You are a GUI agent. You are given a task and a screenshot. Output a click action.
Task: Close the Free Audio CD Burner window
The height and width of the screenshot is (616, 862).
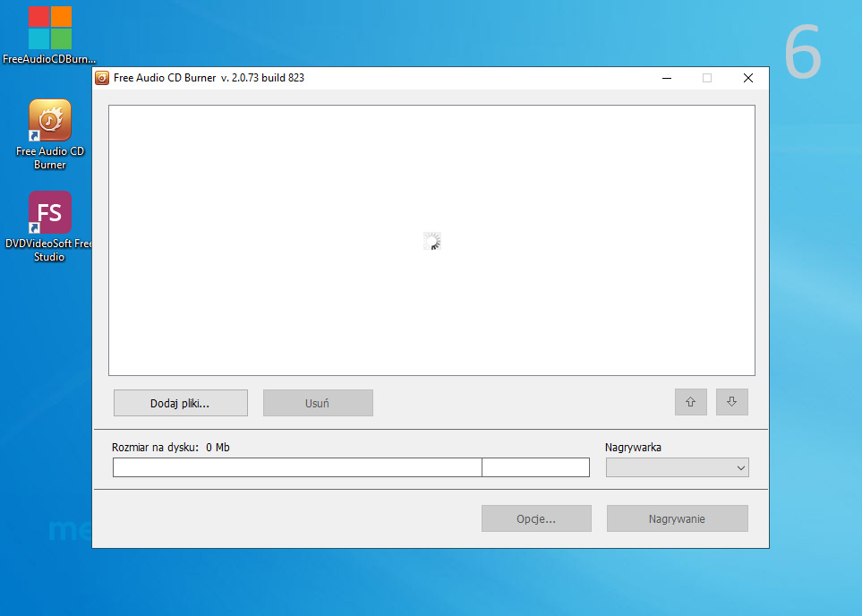pos(748,78)
